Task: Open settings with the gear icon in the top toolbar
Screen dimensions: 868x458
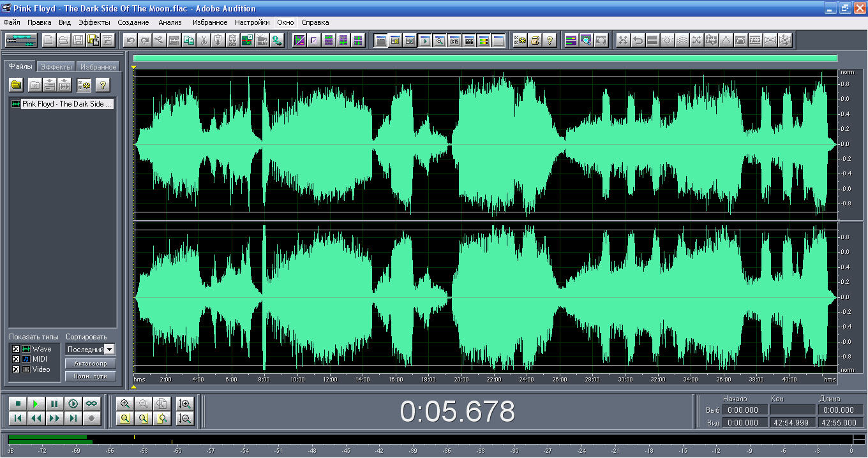Action: tap(520, 40)
